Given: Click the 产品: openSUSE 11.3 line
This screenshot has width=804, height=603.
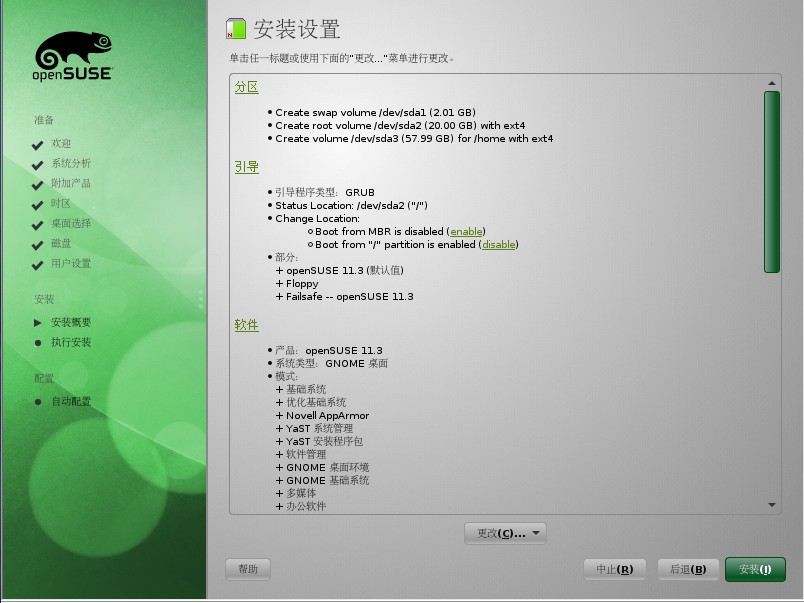Looking at the screenshot, I should [329, 350].
